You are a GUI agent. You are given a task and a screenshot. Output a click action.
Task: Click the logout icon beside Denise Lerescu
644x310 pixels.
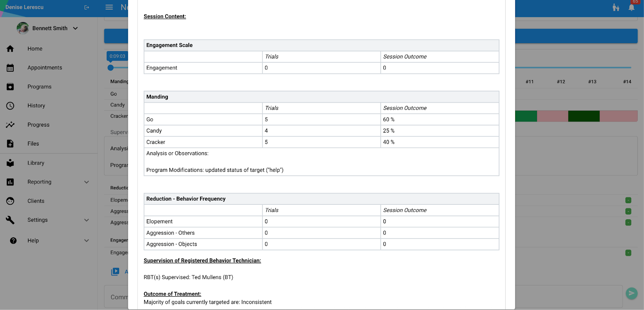coord(87,7)
